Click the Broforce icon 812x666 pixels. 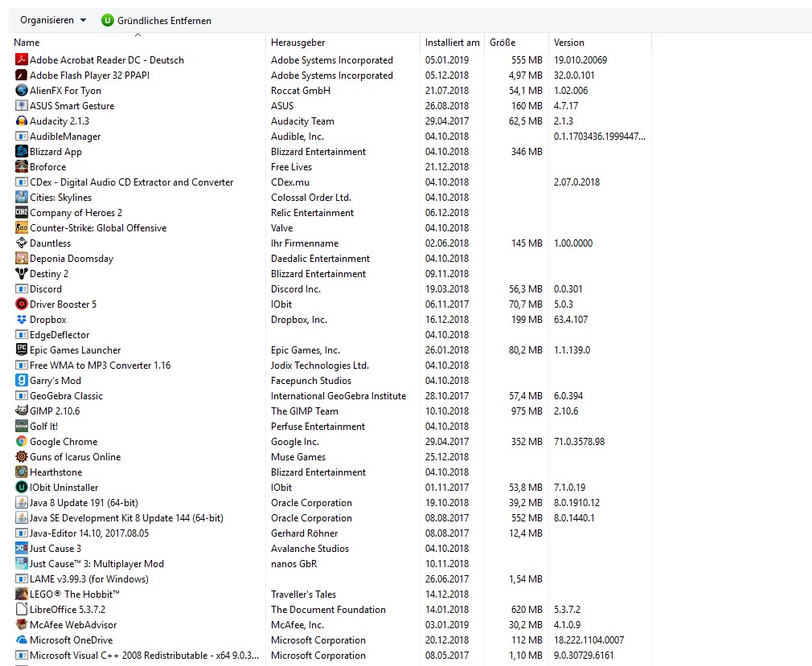pos(21,166)
